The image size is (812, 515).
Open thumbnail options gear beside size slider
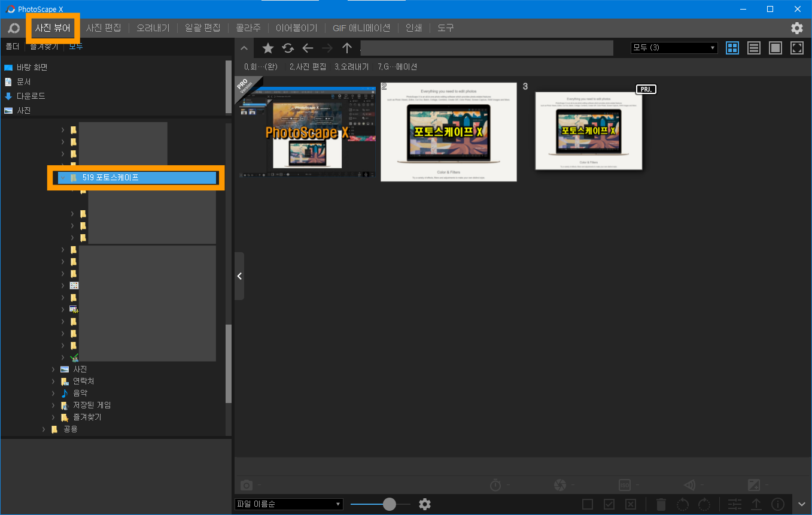pos(425,504)
